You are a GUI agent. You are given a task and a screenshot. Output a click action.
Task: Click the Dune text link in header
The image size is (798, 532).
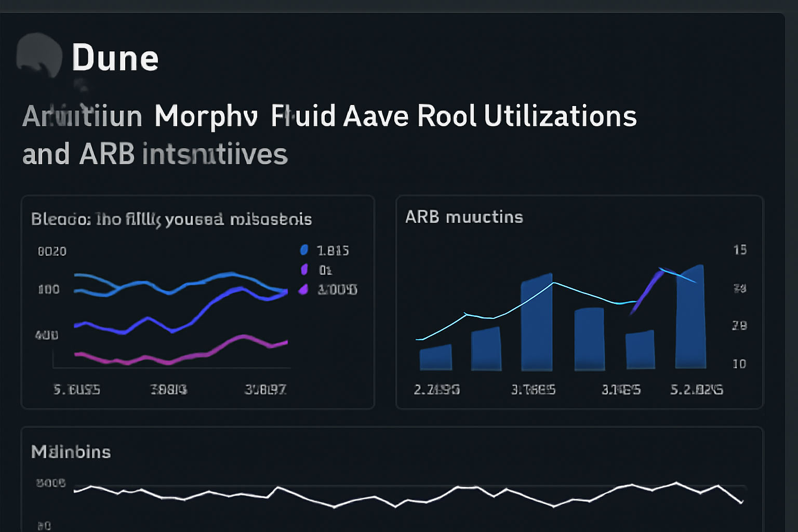click(x=115, y=57)
